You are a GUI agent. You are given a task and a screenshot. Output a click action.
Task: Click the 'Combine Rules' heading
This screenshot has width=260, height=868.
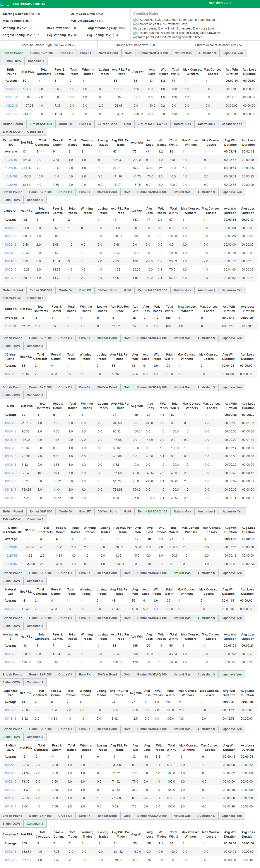pos(146,14)
